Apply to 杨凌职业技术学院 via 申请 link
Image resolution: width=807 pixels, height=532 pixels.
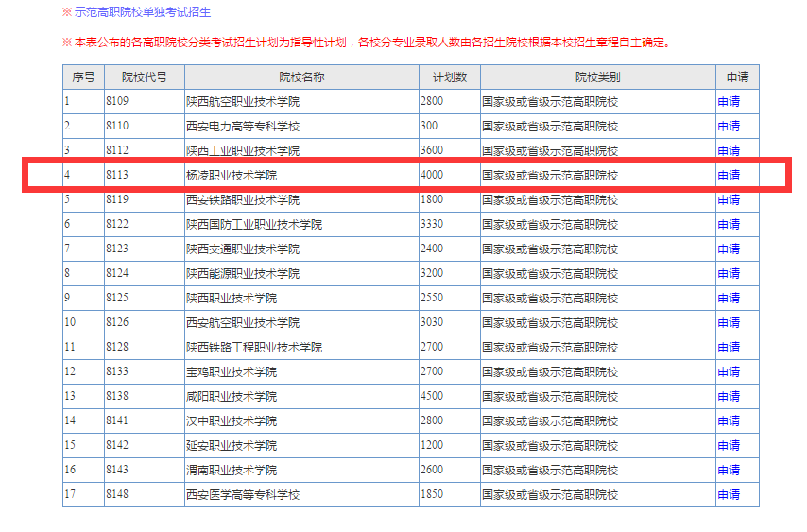[x=728, y=175]
